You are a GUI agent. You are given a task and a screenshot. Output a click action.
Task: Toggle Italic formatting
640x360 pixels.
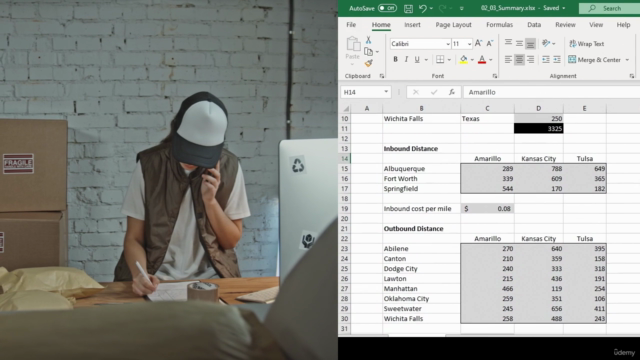(x=406, y=60)
